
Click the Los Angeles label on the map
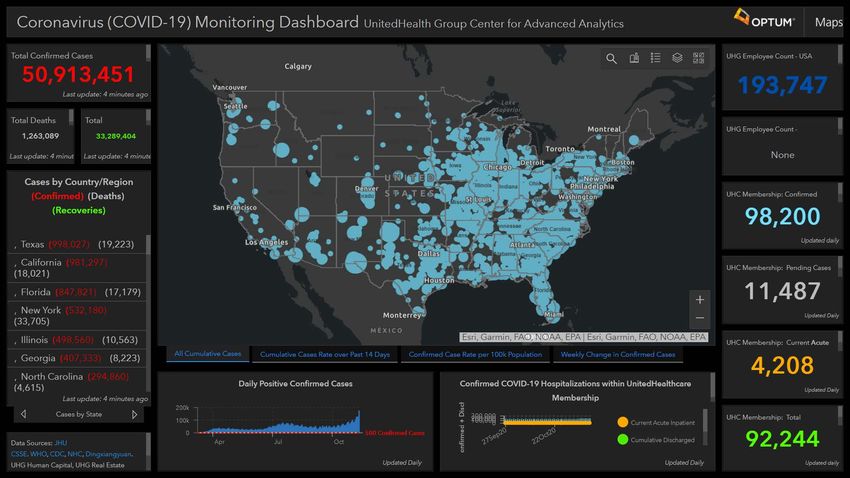pos(266,242)
